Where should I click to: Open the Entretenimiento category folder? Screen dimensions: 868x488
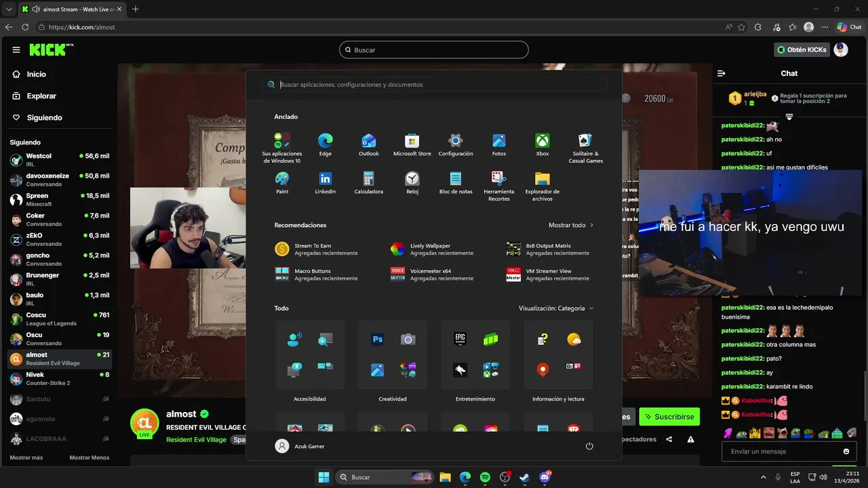click(475, 355)
